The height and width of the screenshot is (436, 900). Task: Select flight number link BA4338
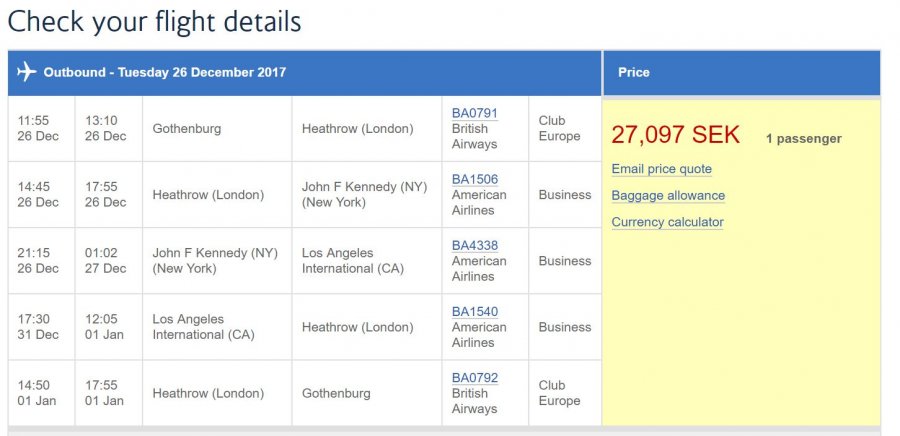[474, 245]
